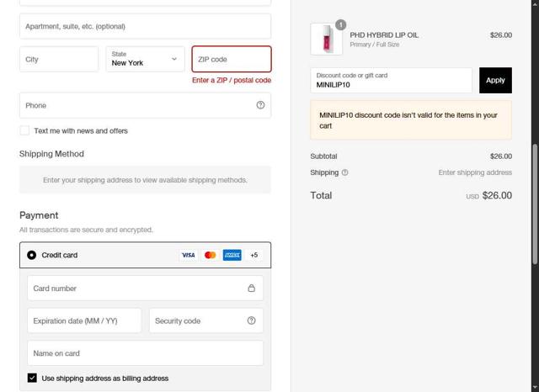Click the American Express logo
Screen dimensions: 539x392
(232, 255)
